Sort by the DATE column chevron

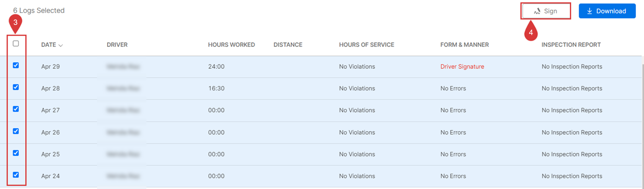pos(61,45)
